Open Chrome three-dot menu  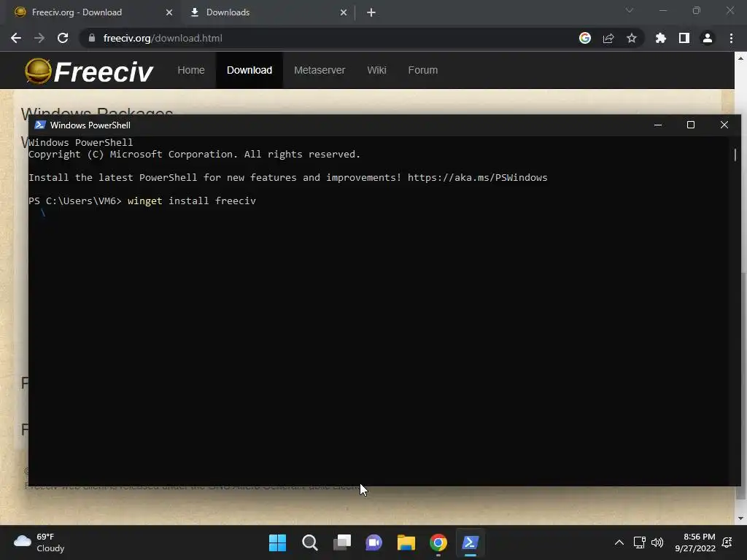point(731,38)
